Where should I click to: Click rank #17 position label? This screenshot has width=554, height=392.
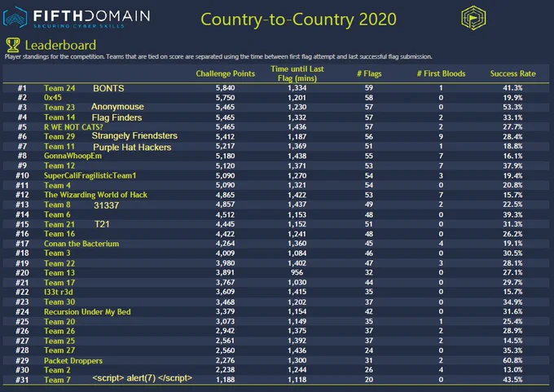tap(22, 244)
